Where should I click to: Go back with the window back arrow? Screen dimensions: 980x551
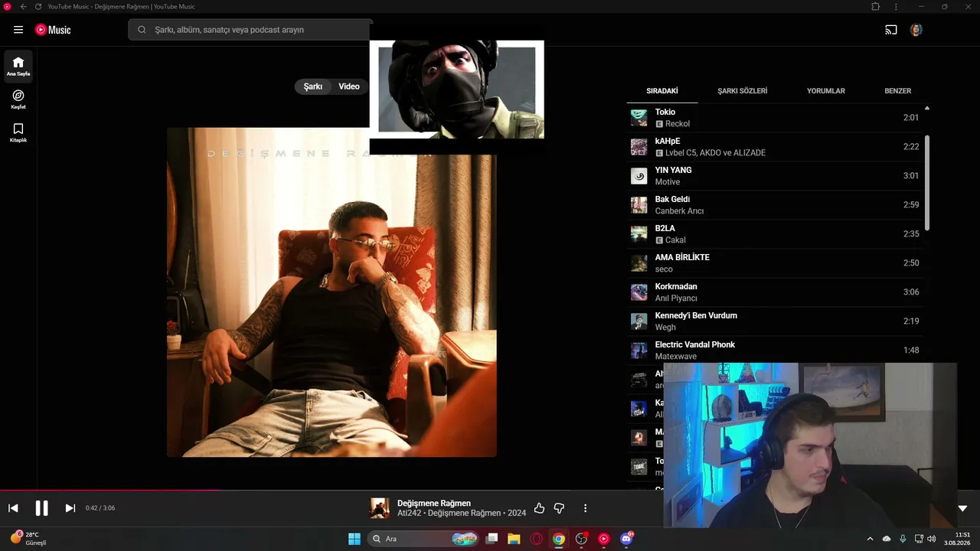click(23, 6)
